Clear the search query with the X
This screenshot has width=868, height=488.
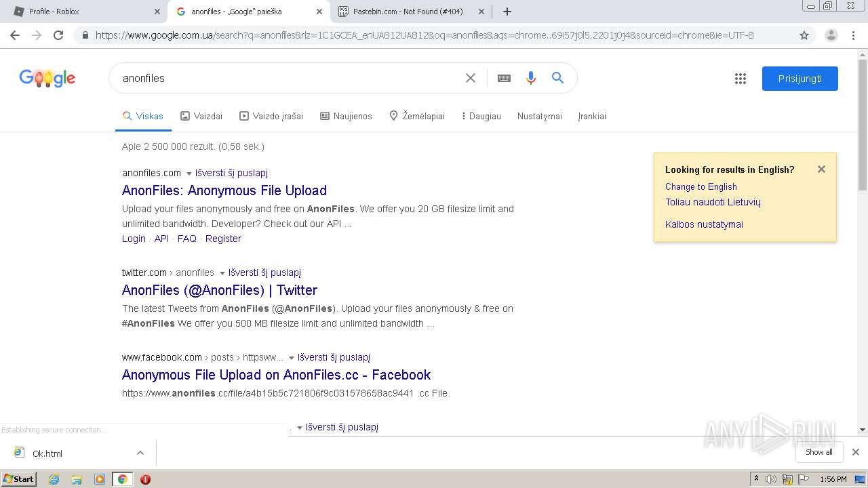[470, 78]
